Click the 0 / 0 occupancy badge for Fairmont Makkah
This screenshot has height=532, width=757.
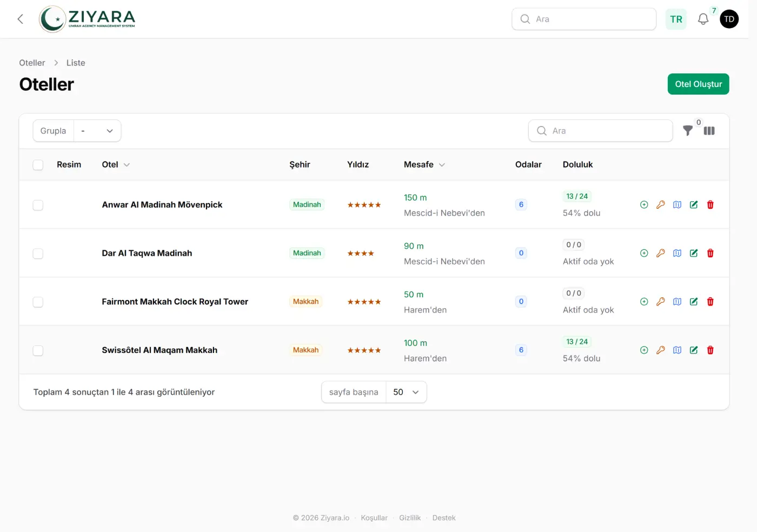point(574,293)
